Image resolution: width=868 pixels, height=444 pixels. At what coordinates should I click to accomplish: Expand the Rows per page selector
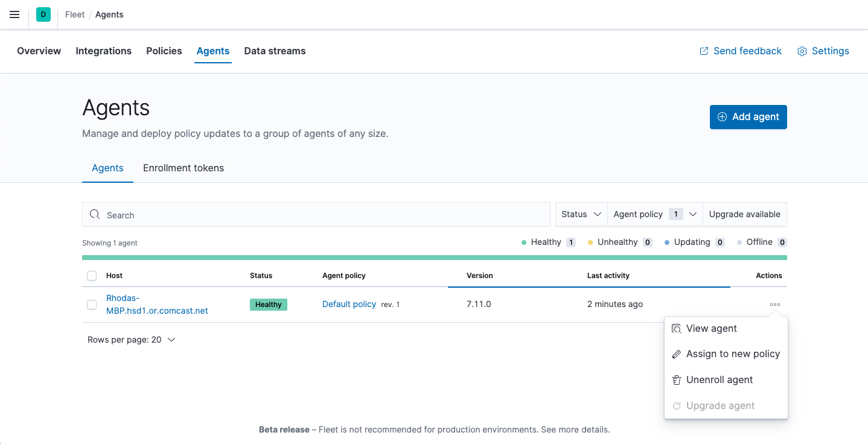132,340
